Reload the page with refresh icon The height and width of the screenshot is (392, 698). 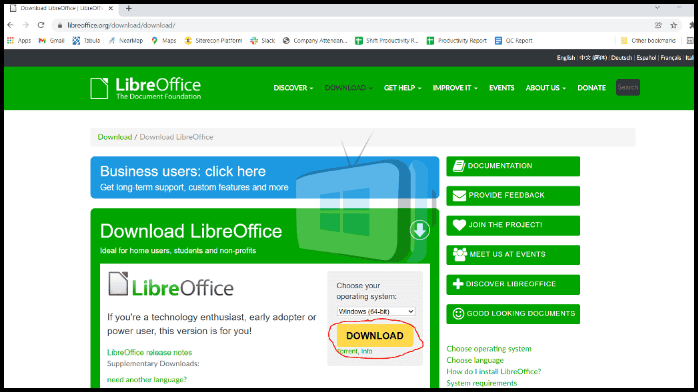(41, 25)
